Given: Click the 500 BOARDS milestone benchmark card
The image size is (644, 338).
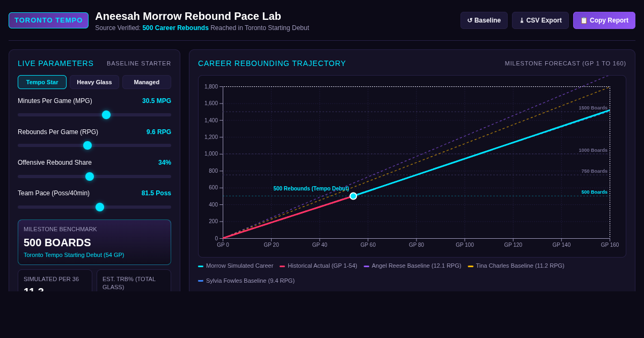Looking at the screenshot, I should click(x=94, y=242).
